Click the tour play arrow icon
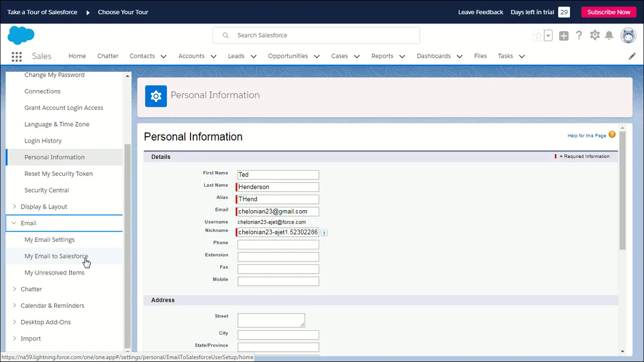 pos(88,12)
